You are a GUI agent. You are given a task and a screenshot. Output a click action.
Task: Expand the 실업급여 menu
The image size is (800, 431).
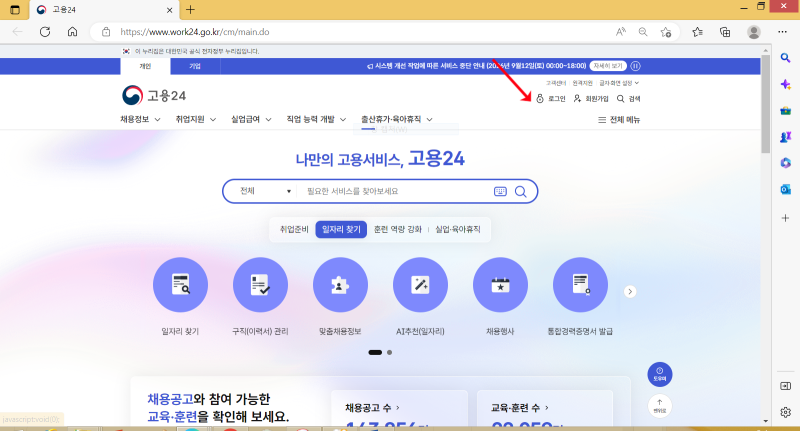tap(251, 119)
